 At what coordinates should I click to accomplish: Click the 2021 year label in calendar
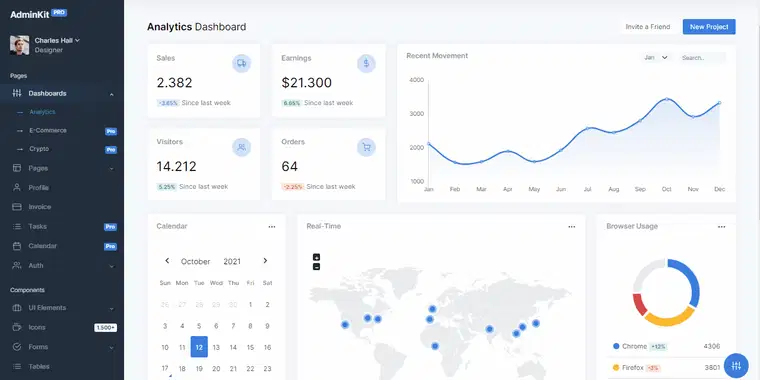pos(232,261)
